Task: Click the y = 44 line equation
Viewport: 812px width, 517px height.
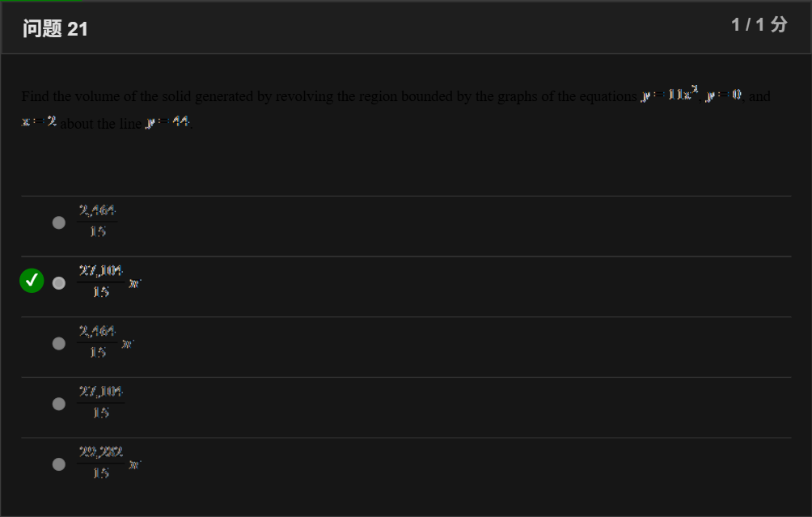Action: (167, 122)
